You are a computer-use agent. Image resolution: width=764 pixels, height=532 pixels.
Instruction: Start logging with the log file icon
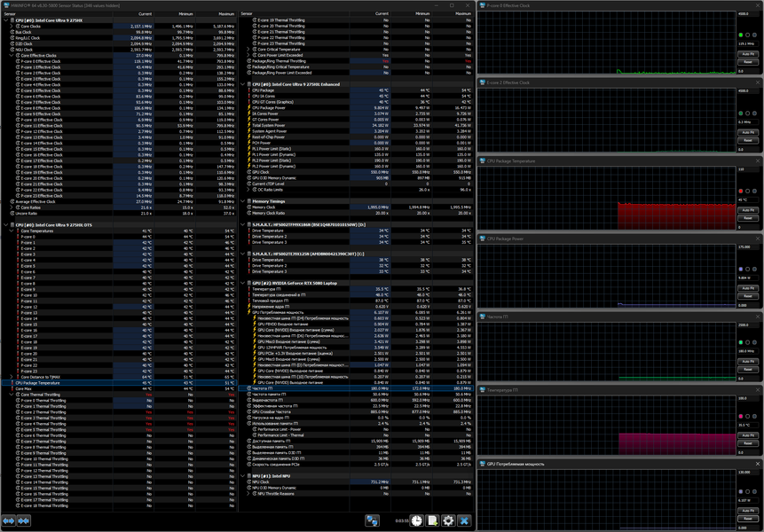tap(432, 520)
